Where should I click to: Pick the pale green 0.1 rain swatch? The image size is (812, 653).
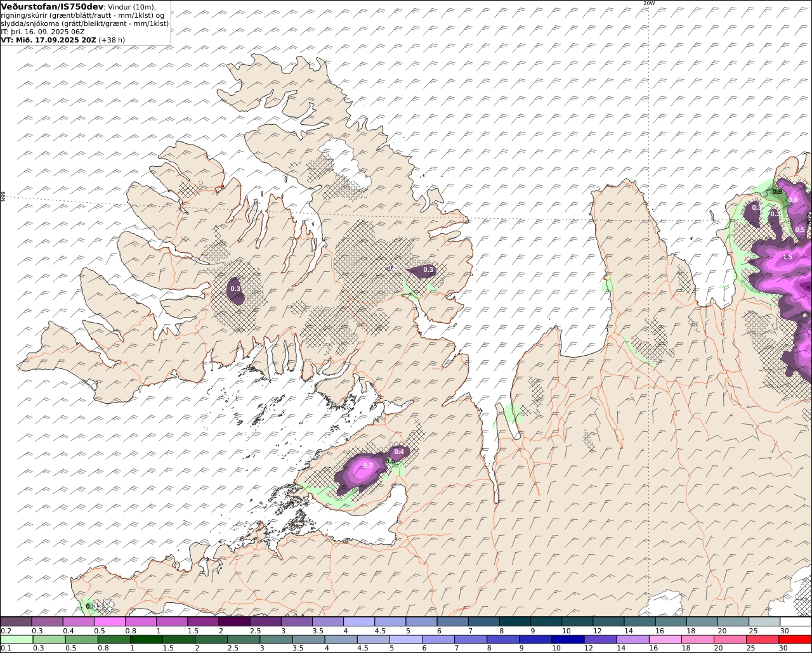pyautogui.click(x=16, y=639)
